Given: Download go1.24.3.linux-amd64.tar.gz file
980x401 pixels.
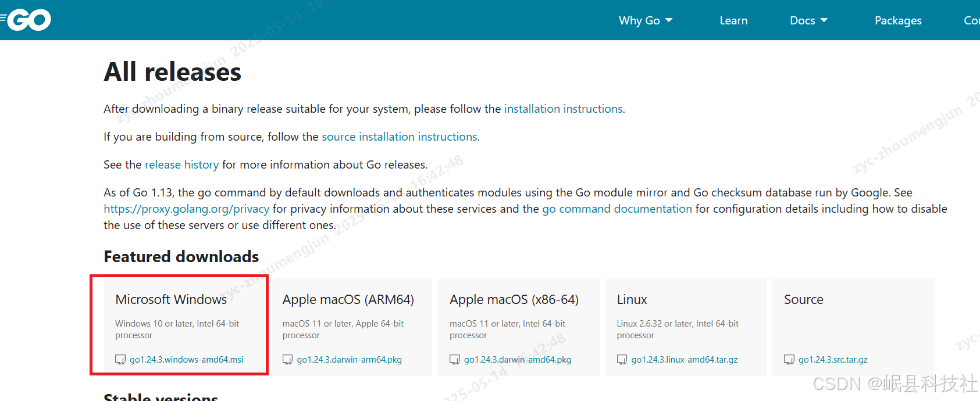Looking at the screenshot, I should coord(684,360).
